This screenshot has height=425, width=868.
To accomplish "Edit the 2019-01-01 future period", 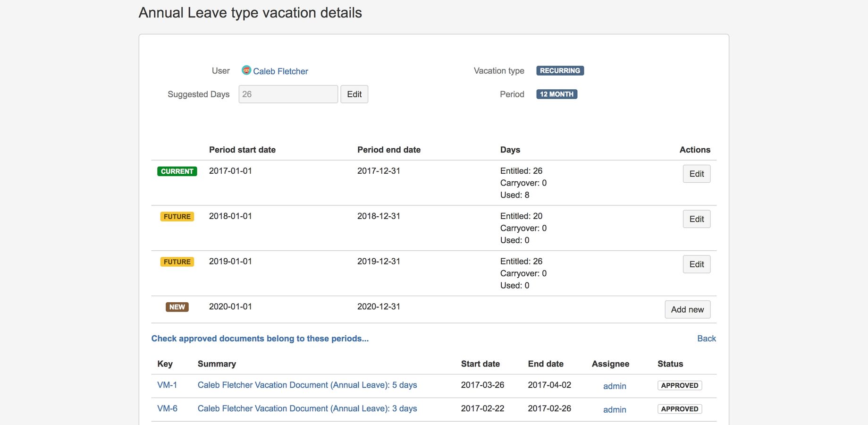I will [x=696, y=264].
